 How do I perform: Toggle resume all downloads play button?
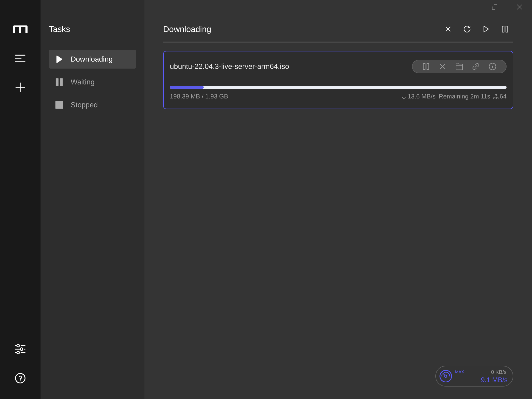486,29
